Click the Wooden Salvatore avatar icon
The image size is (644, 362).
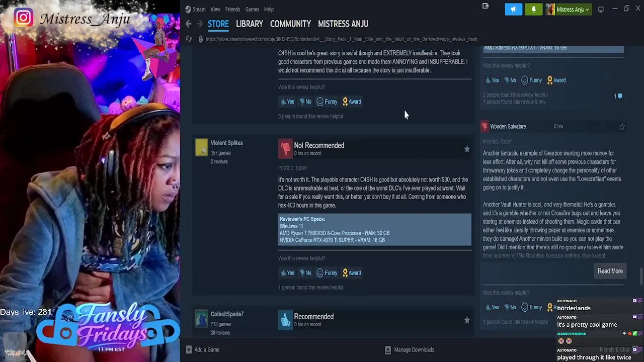[x=485, y=127]
